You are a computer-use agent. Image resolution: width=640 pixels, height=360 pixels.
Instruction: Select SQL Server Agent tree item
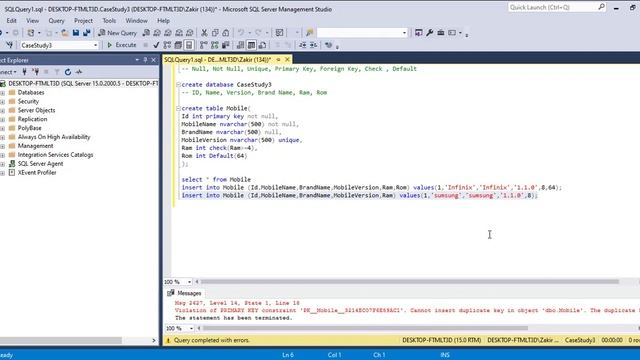pyautogui.click(x=40, y=164)
